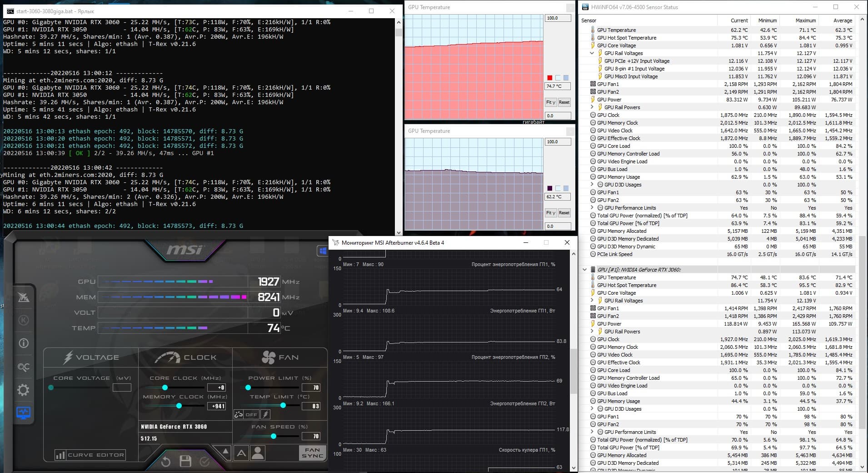Open the hardware monitor icon in Afterburner
This screenshot has height=473, width=868.
point(23,413)
